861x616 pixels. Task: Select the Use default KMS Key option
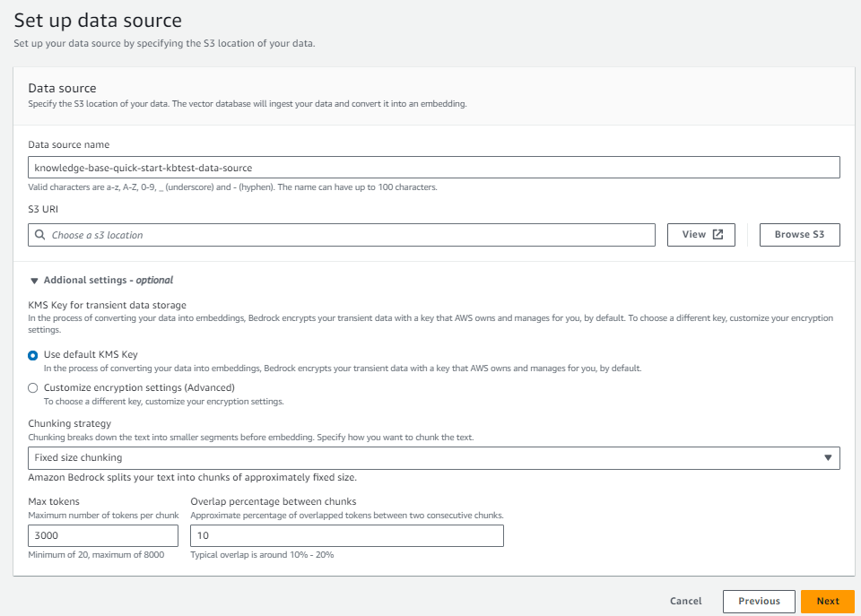pyautogui.click(x=33, y=354)
